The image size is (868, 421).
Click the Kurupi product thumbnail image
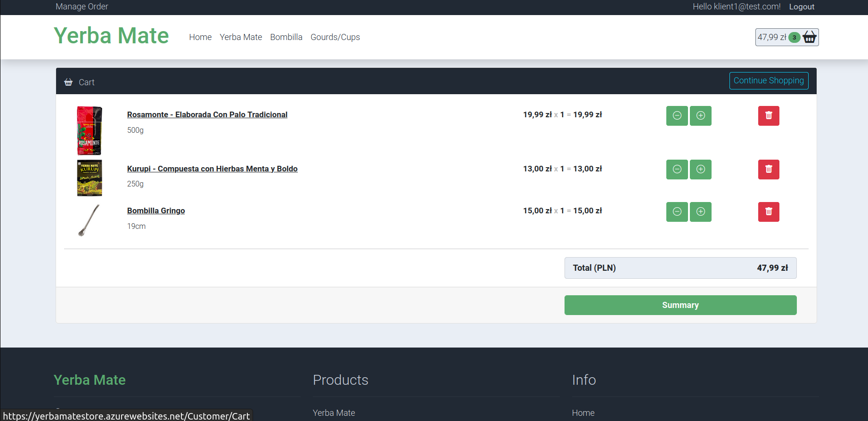90,178
